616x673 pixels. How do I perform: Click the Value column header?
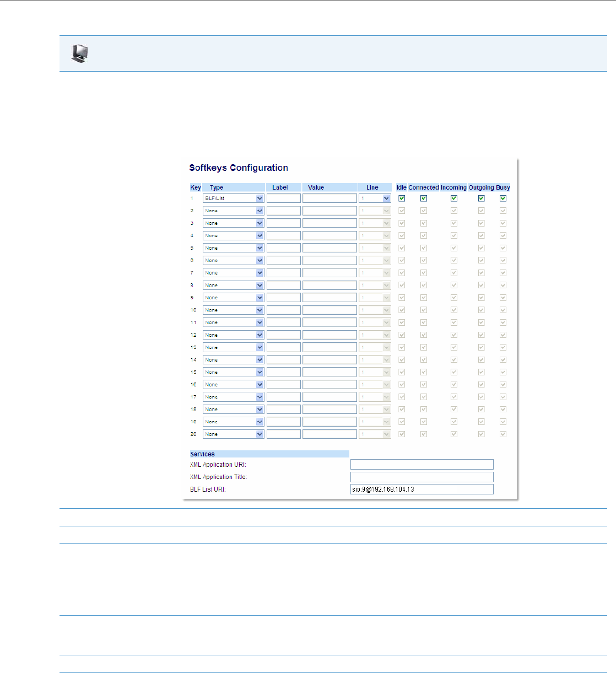coord(316,187)
